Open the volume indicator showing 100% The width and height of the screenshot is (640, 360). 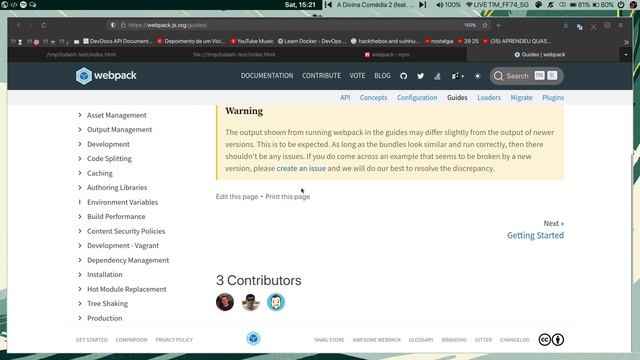tap(448, 5)
